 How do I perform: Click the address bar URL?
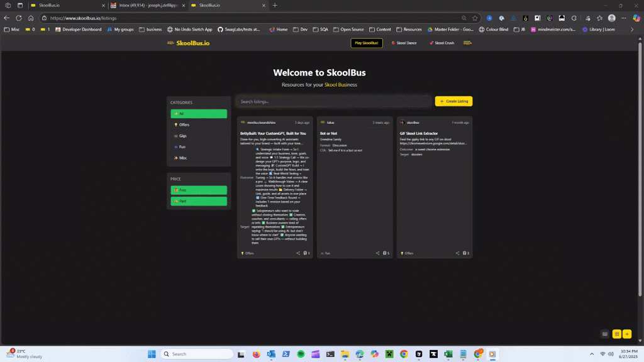point(84,18)
